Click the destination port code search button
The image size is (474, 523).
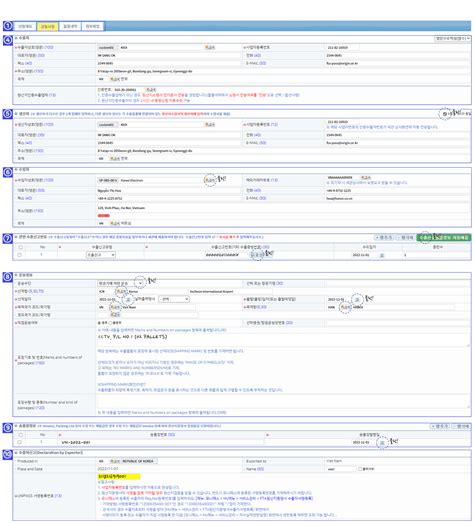coord(345,307)
